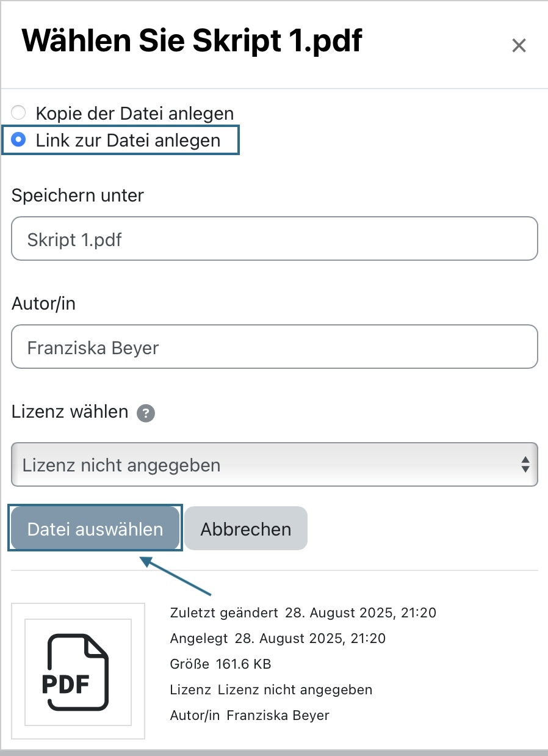Click the Kopie der Datei anlegen label text
This screenshot has height=756, width=548.
coord(135,113)
